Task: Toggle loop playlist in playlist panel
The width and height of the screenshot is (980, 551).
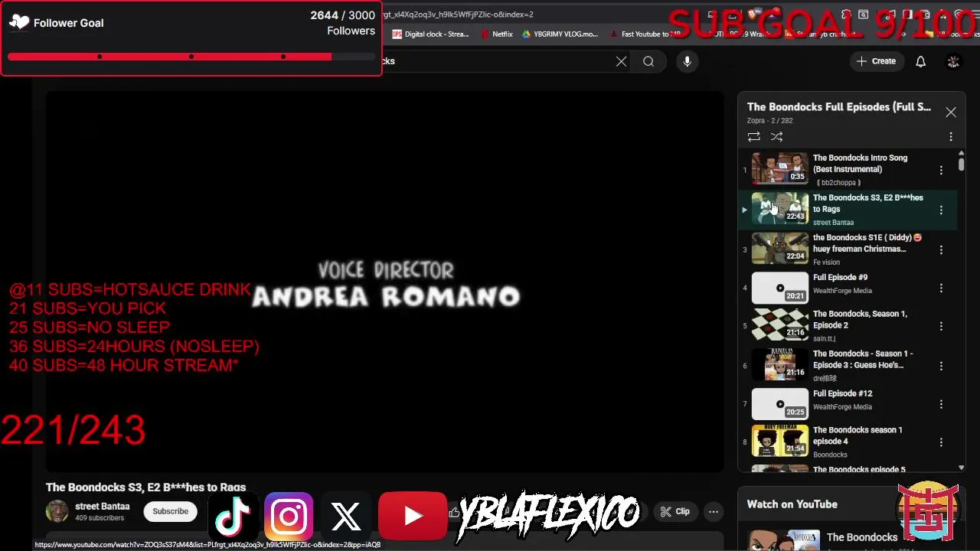Action: pyautogui.click(x=754, y=137)
